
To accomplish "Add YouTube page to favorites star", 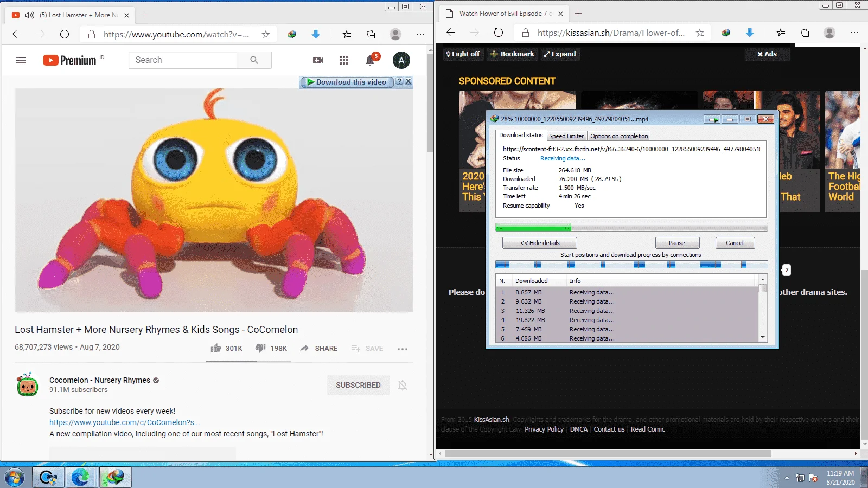I will 266,34.
